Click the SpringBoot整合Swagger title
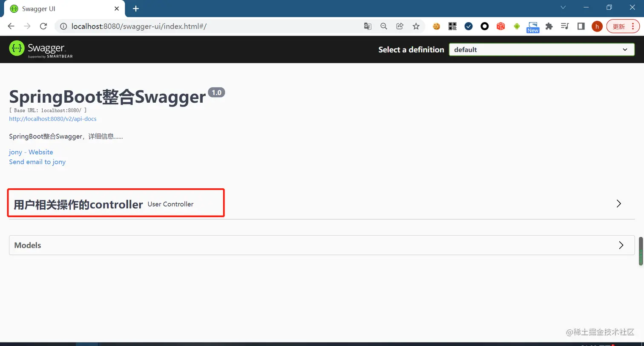644x346 pixels. [x=107, y=98]
